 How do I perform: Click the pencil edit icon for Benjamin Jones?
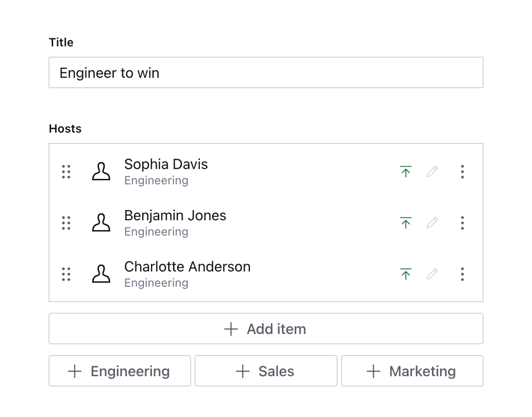432,223
